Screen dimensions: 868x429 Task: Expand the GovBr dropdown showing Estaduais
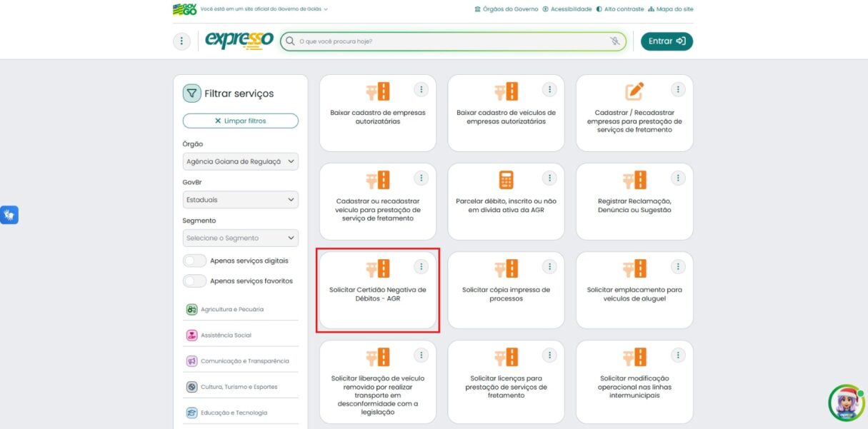(240, 199)
